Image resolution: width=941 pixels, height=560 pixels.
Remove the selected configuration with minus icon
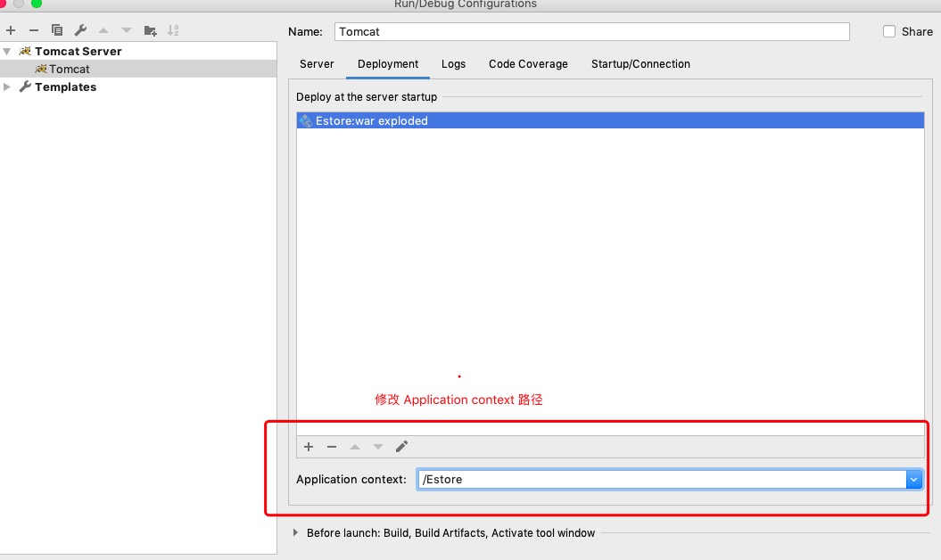34,30
